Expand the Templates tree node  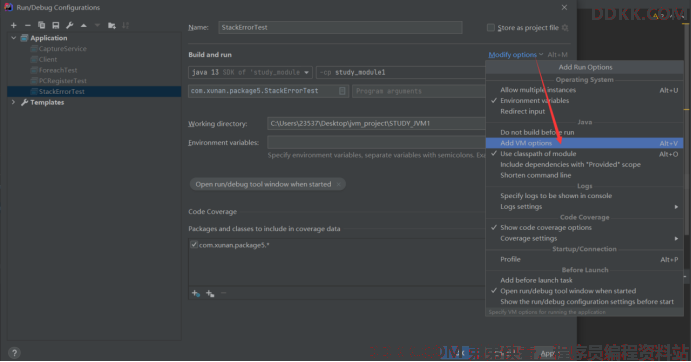pos(14,102)
